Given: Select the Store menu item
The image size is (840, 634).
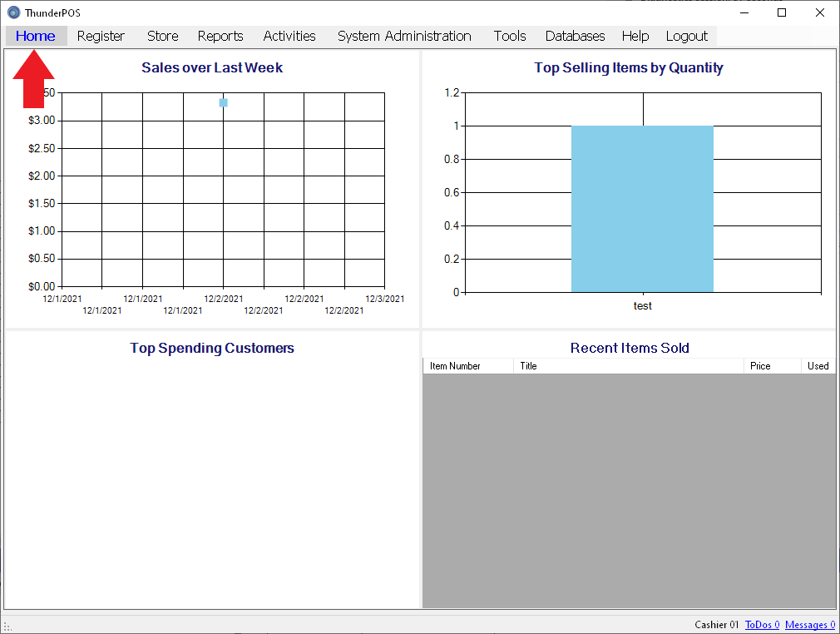Looking at the screenshot, I should coord(163,36).
